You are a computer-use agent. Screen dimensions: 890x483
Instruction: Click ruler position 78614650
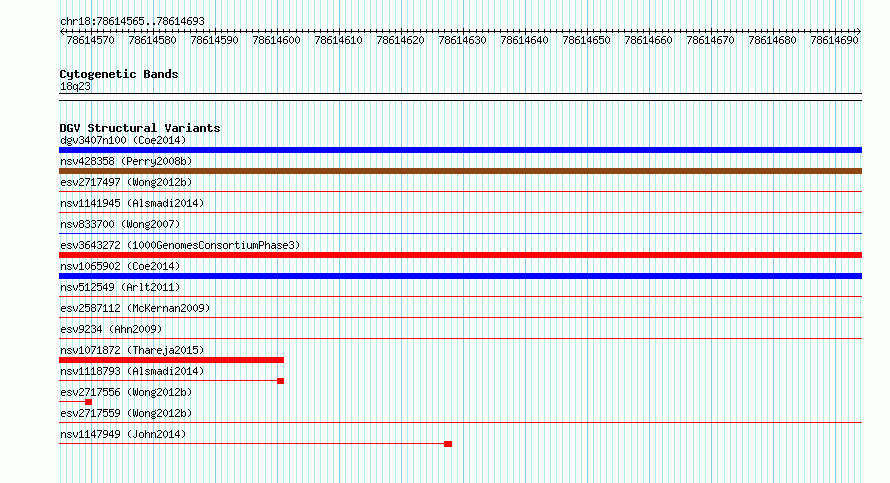pos(586,40)
